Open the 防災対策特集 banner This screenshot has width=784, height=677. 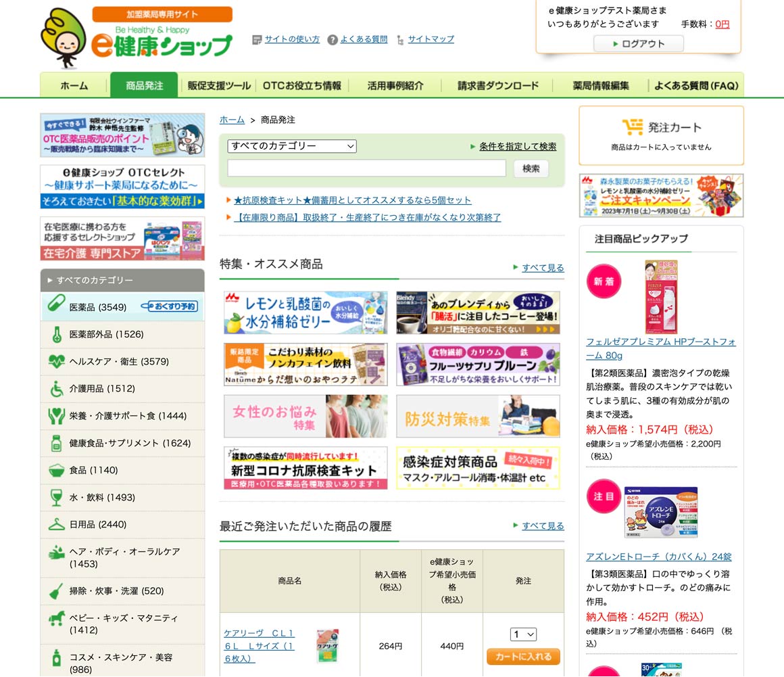pos(478,417)
